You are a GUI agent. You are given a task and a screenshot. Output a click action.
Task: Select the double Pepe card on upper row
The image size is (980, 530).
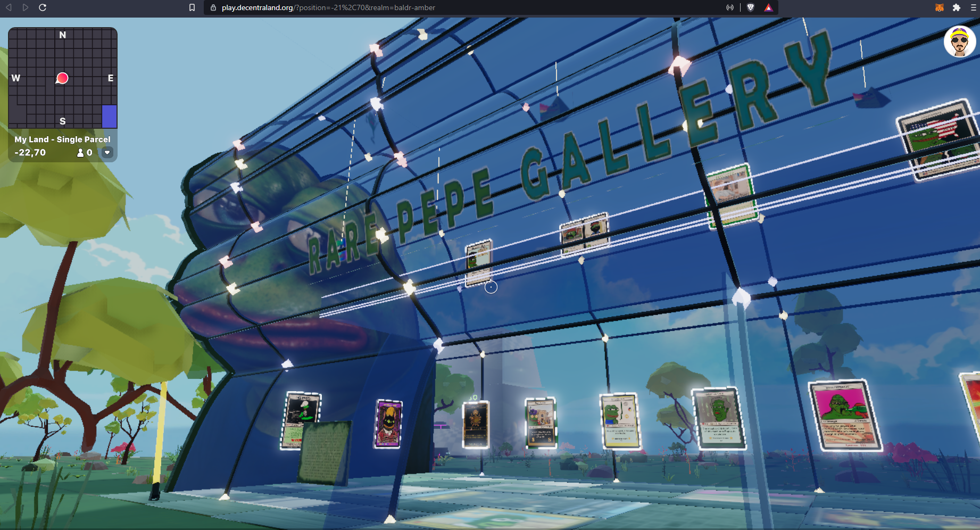click(x=585, y=234)
